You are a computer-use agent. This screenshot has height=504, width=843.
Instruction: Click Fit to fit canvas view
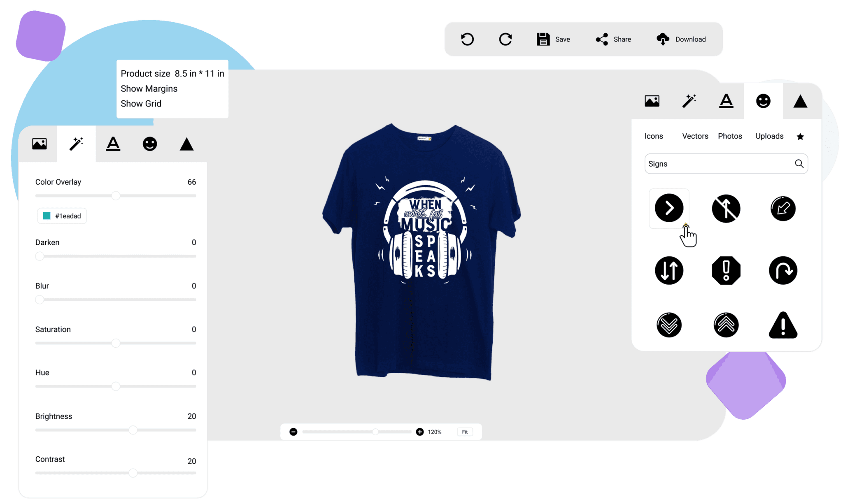pos(464,432)
